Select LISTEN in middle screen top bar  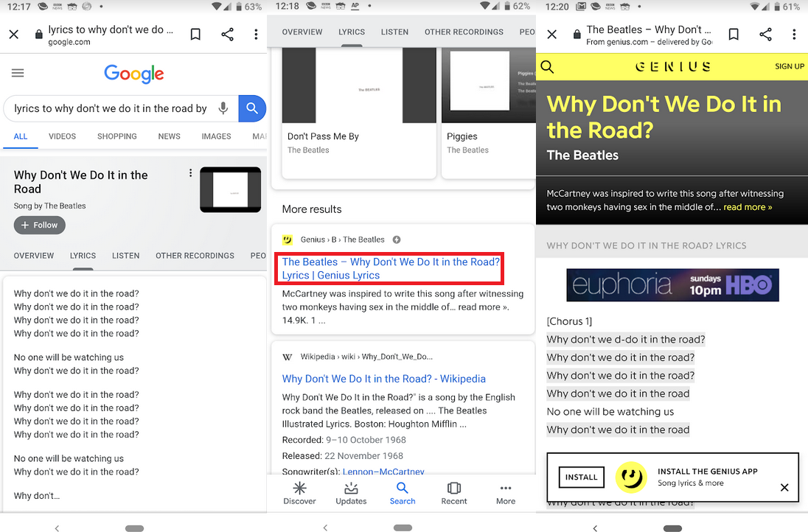[394, 32]
